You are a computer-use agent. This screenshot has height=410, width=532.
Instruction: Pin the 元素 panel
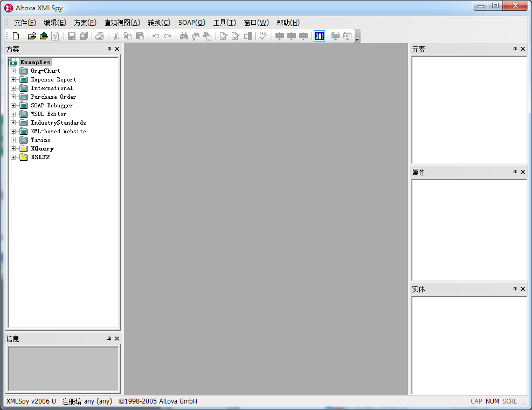pos(515,49)
